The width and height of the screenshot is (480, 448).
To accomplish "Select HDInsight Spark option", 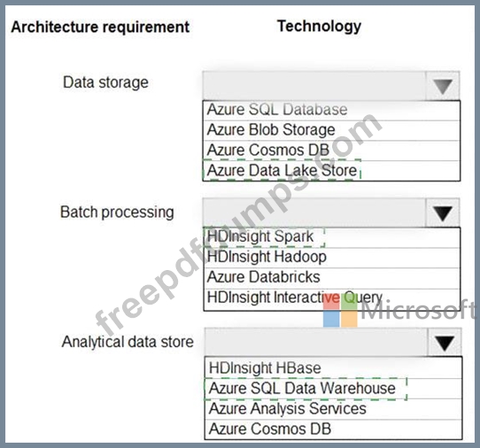I will [x=331, y=237].
